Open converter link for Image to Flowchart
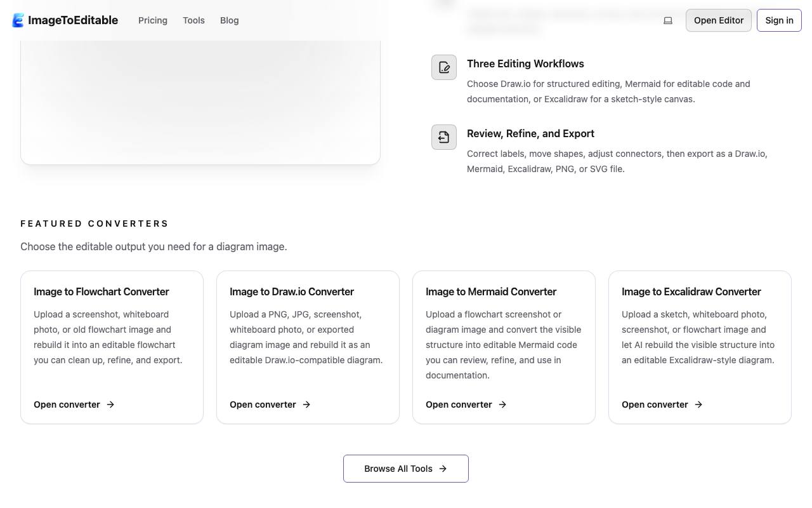812x508 pixels. (74, 404)
